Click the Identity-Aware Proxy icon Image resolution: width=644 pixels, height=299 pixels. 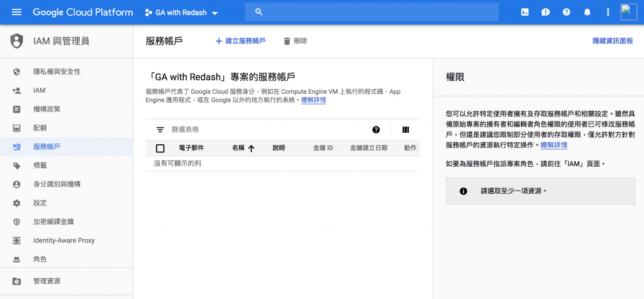16,240
